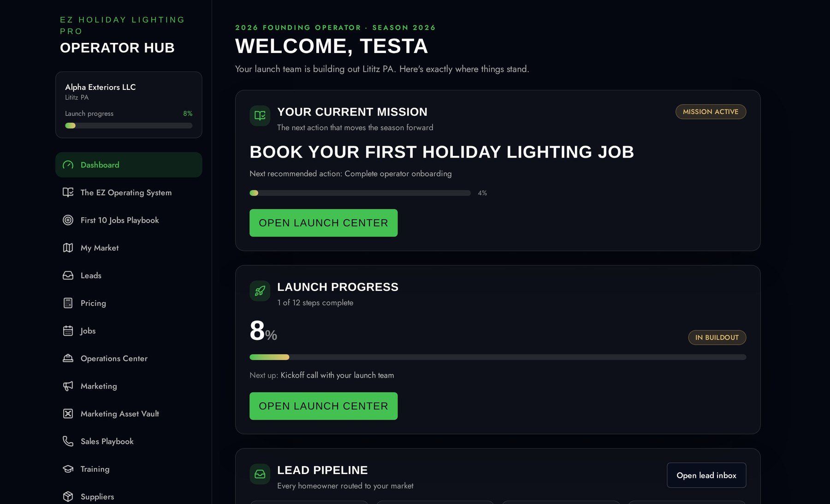Open the Training label
830x504 pixels.
(x=95, y=469)
